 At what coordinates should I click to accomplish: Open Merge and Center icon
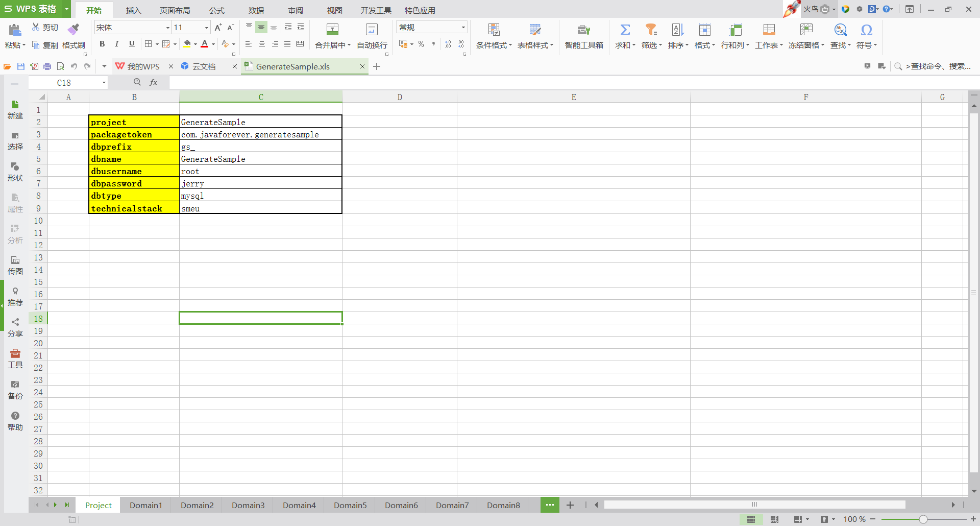(332, 29)
